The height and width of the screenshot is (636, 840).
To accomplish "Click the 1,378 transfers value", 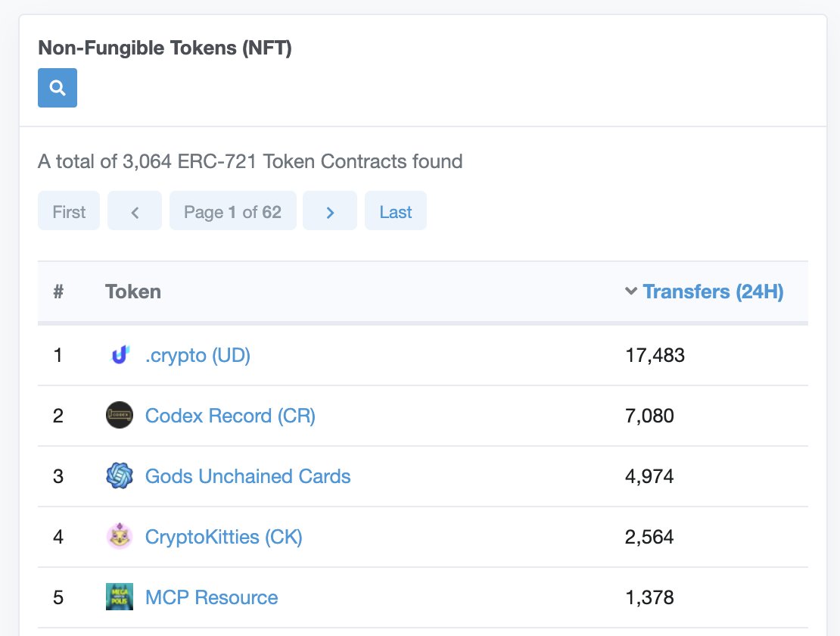I will pos(649,597).
